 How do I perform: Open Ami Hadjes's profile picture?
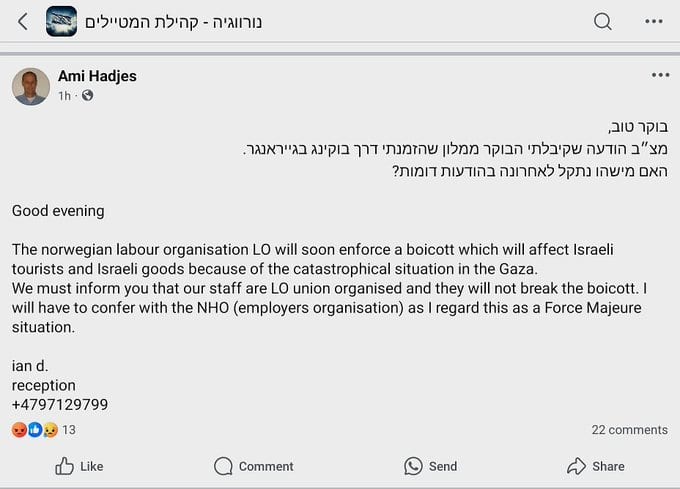pos(31,86)
